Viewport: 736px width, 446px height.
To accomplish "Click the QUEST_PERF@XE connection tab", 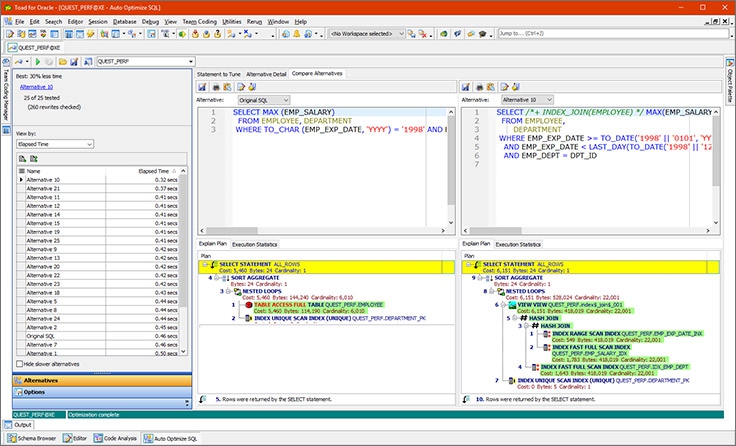I will click(x=39, y=47).
